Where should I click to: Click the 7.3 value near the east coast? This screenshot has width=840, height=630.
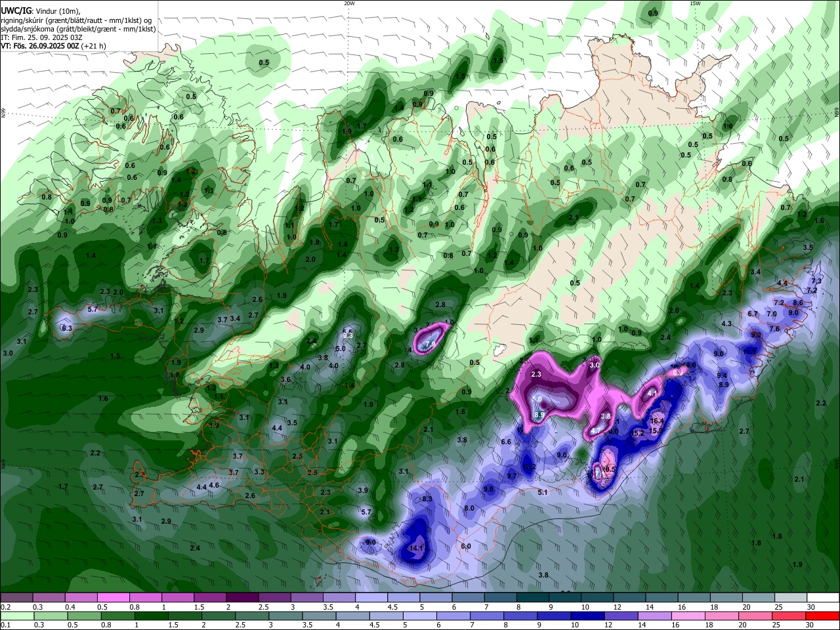(816, 281)
